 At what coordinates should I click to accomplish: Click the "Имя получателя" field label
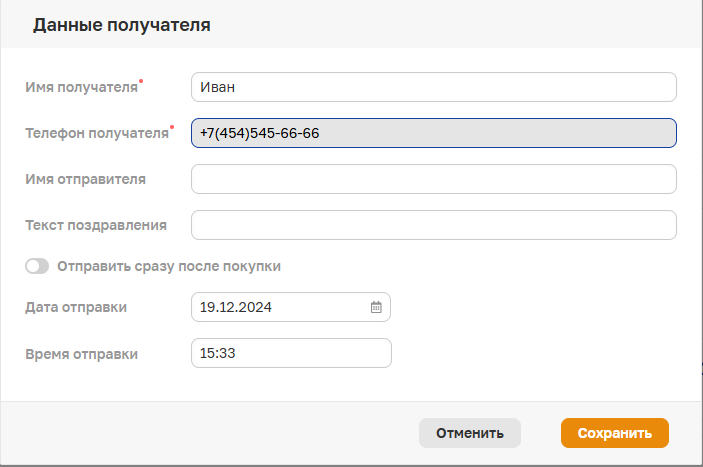tap(81, 87)
